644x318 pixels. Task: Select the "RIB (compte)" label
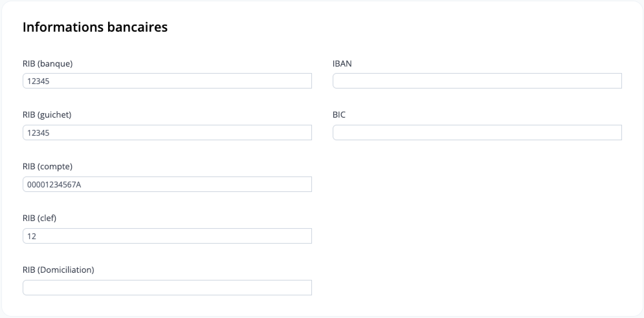click(48, 166)
